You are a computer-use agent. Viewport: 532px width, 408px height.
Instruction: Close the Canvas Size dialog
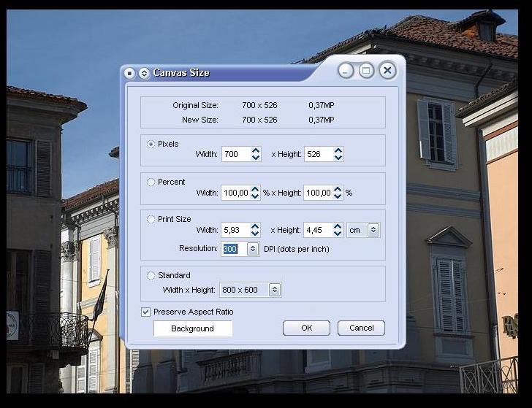click(x=387, y=71)
